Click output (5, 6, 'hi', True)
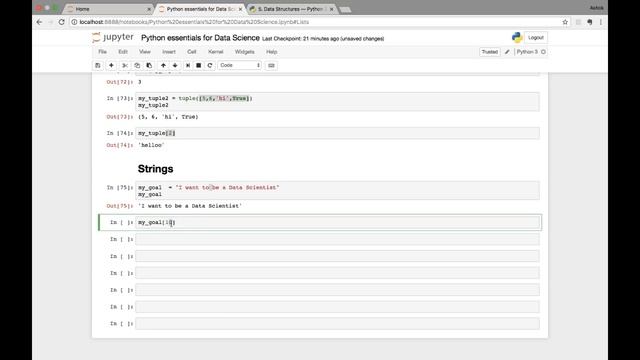This screenshot has height=360, width=640. pos(168,117)
